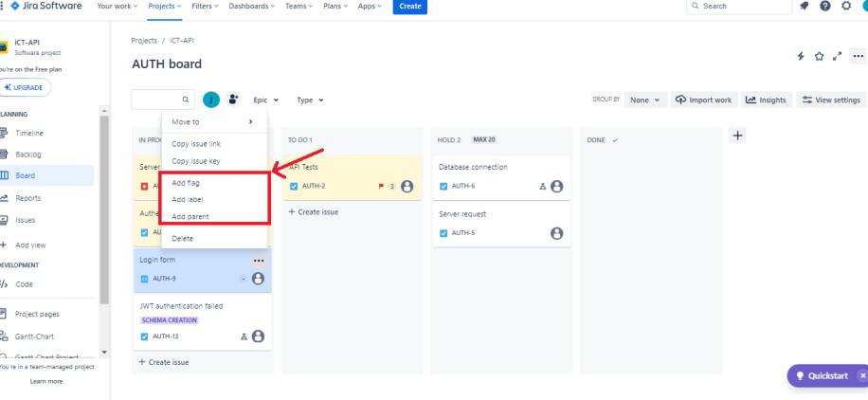This screenshot has height=400, width=868.
Task: Open the Epic filter dropdown
Action: [265, 100]
